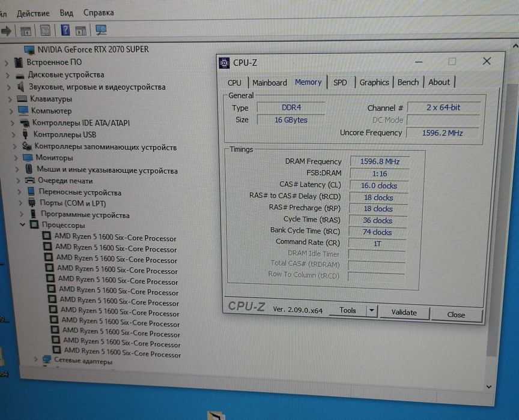Click the Мониторы display icon
519x420 pixels.
click(28, 157)
